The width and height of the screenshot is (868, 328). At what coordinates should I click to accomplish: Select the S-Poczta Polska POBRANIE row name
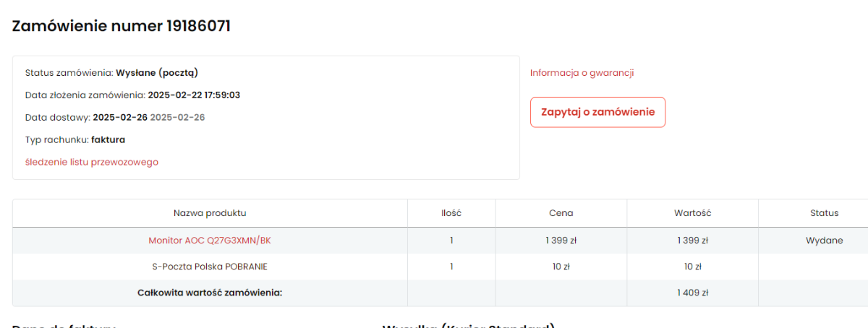[x=210, y=267]
